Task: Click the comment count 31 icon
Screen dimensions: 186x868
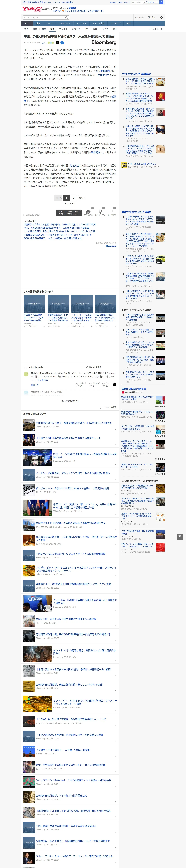Action: [44, 43]
